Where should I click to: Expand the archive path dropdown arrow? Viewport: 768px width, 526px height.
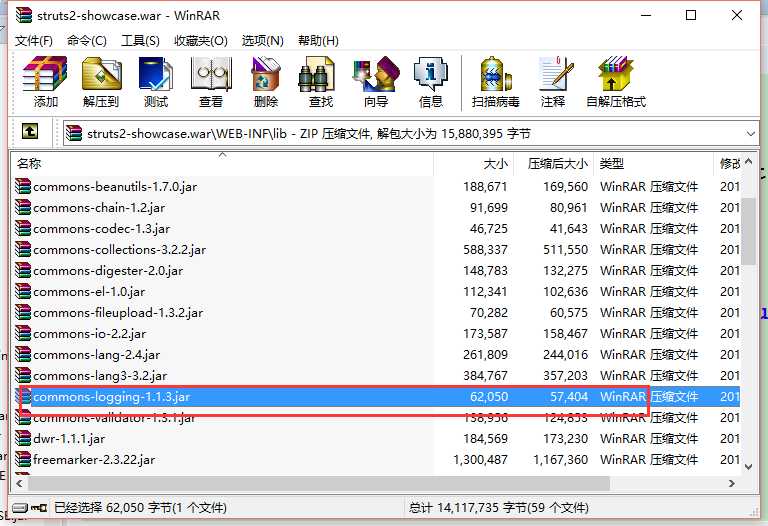[x=750, y=133]
